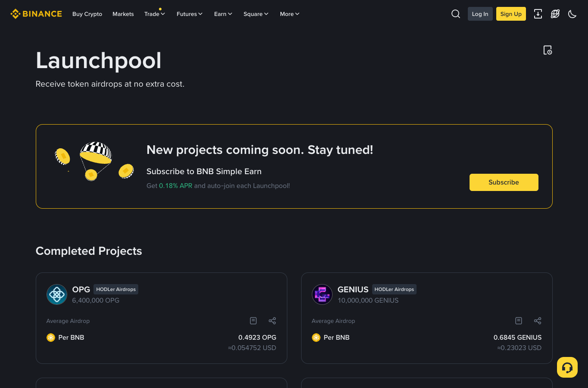588x388 pixels.
Task: Click the 0.18% APR text
Action: tap(176, 186)
